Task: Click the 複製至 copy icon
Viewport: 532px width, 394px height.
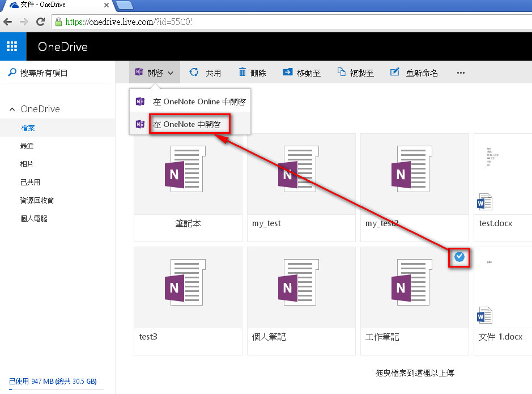Action: click(341, 71)
